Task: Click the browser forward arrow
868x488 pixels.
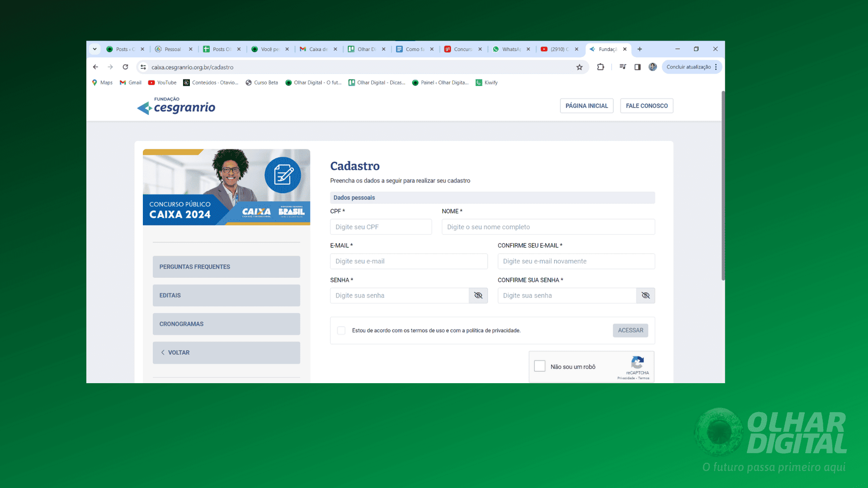Action: [x=110, y=67]
